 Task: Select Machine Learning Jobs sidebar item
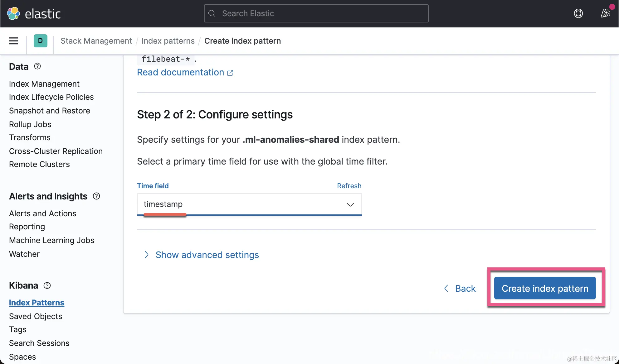tap(51, 240)
